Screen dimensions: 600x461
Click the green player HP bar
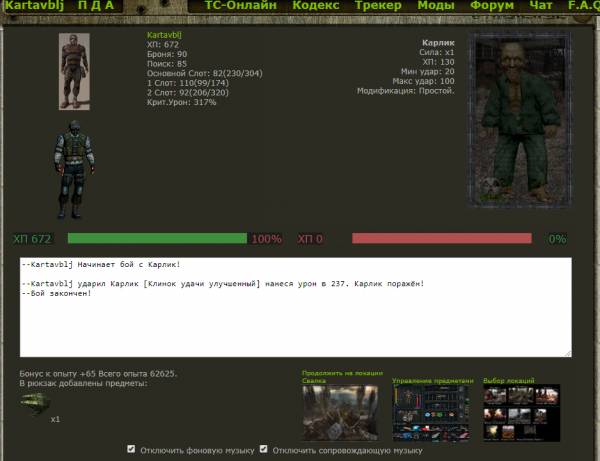coord(156,239)
